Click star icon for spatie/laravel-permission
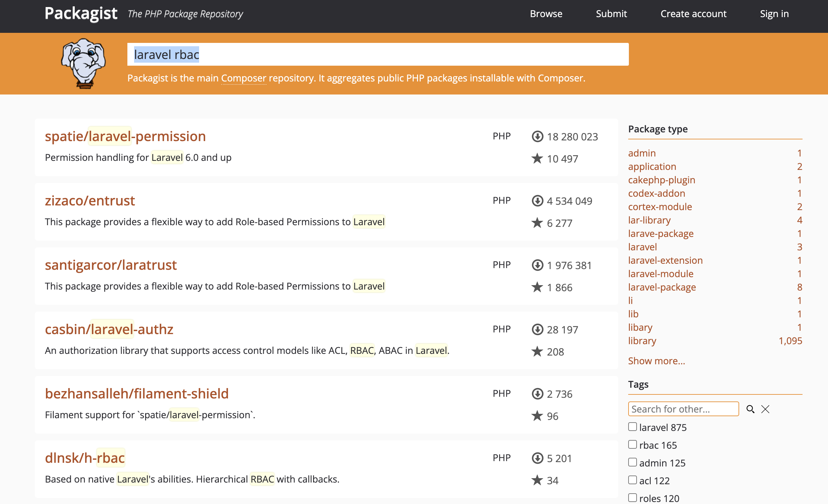The width and height of the screenshot is (828, 504). [x=537, y=159]
